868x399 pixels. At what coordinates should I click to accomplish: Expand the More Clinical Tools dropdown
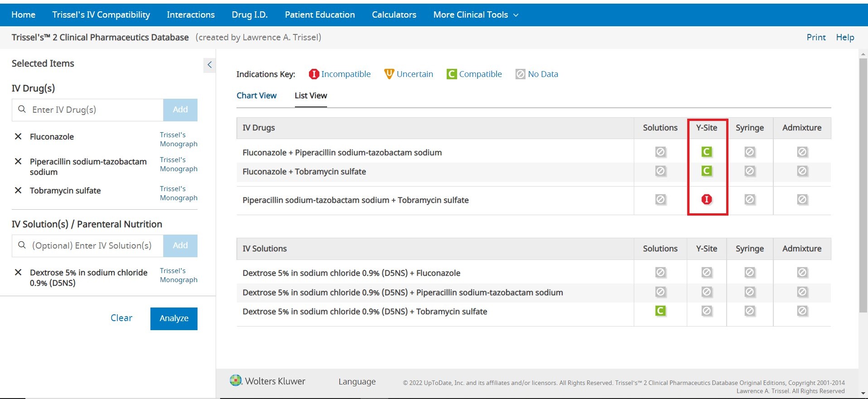pos(476,14)
